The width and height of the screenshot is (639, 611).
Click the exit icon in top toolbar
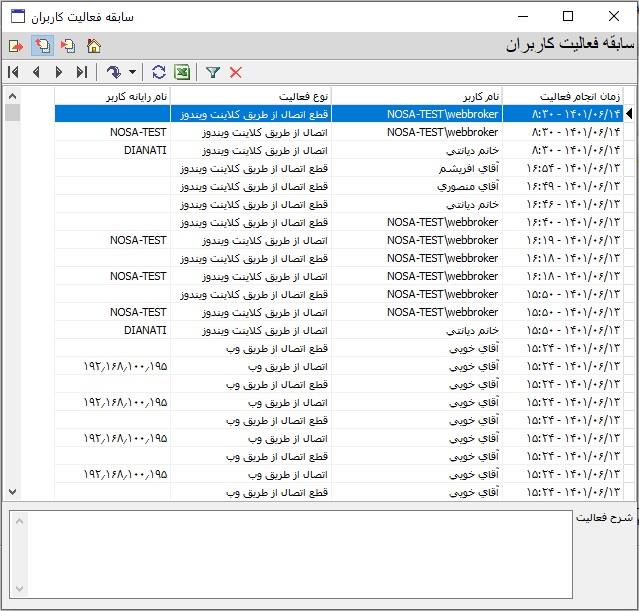16,46
